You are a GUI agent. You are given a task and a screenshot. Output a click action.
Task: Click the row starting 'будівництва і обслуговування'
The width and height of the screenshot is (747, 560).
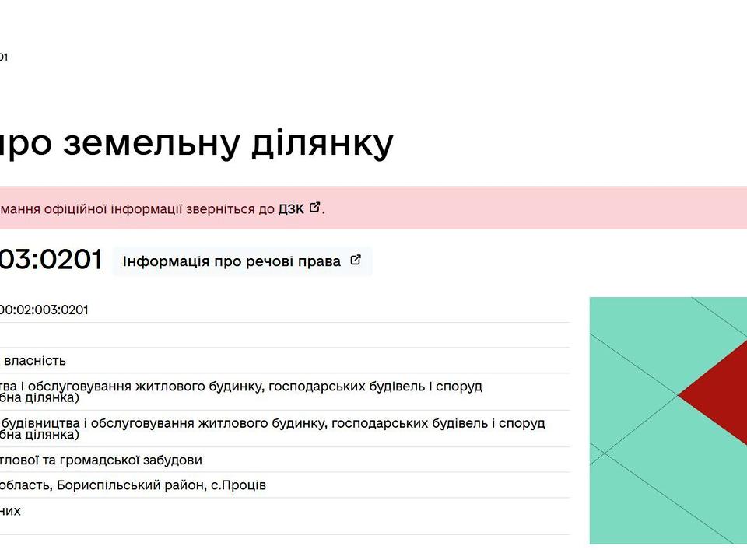(x=272, y=423)
